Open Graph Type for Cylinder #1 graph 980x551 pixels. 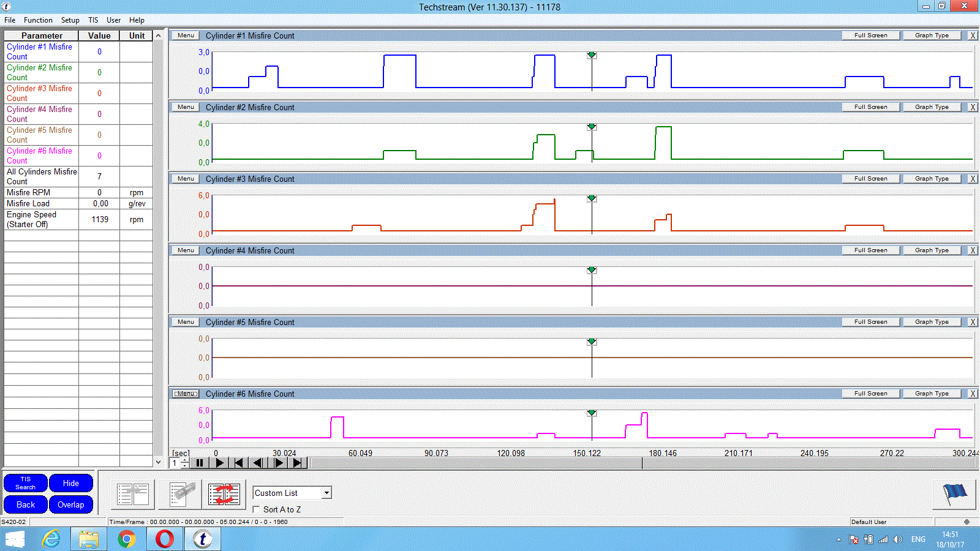[932, 36]
